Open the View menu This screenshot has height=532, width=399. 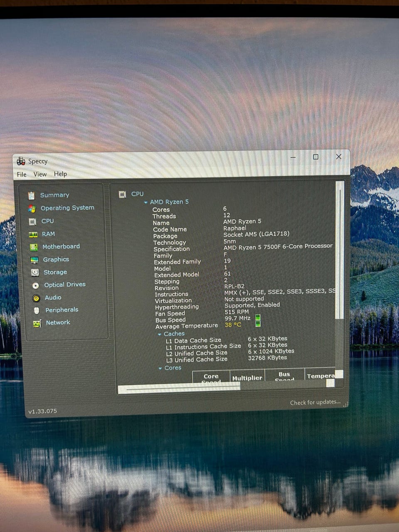pyautogui.click(x=40, y=174)
